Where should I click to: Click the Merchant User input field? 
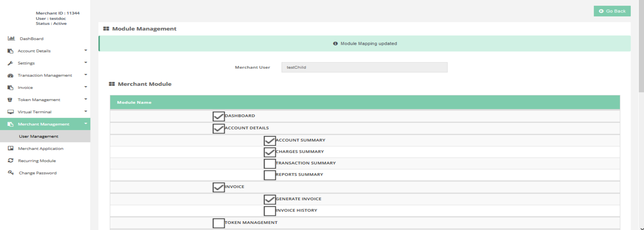click(364, 67)
